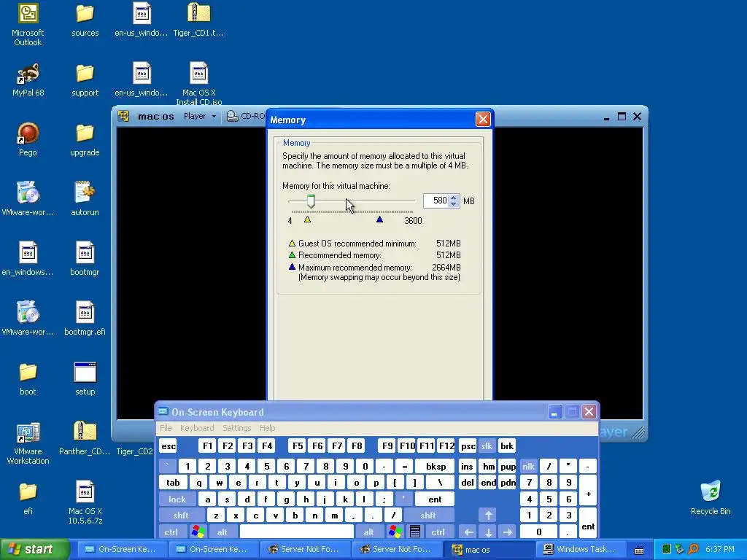
Task: Toggle the right ctrl key on keyboard
Action: pyautogui.click(x=438, y=532)
